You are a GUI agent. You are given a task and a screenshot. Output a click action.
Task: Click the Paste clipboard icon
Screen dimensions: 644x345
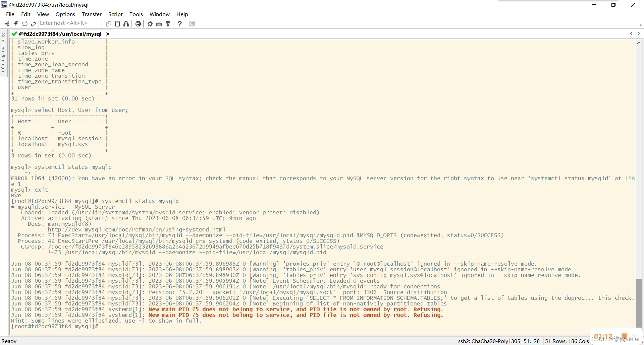coord(117,24)
